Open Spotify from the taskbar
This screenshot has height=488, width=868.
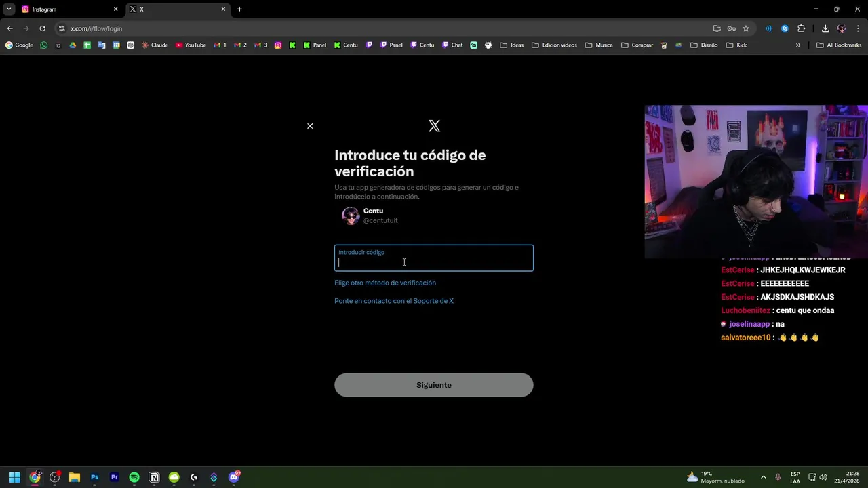tap(134, 477)
